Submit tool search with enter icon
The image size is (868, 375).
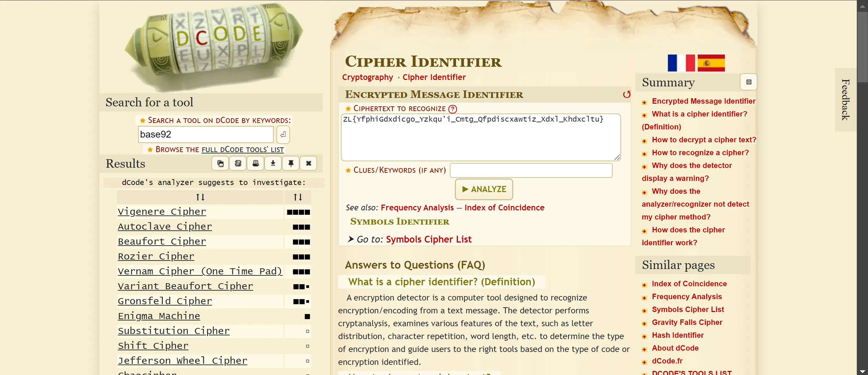pyautogui.click(x=283, y=134)
